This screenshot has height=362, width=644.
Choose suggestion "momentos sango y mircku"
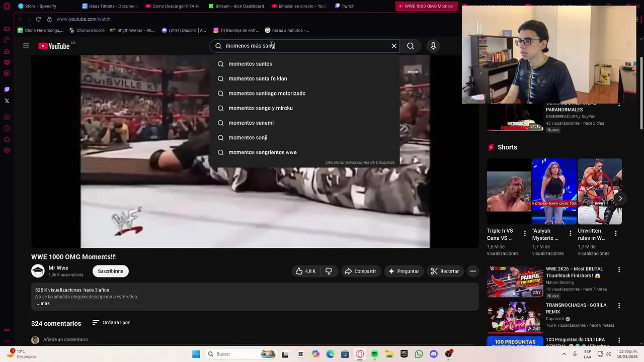pos(304,108)
